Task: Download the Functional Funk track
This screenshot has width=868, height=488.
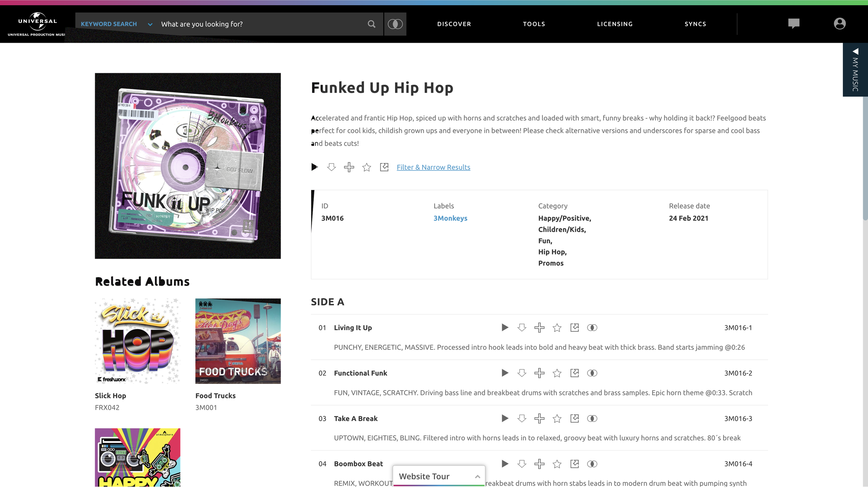Action: pyautogui.click(x=522, y=373)
